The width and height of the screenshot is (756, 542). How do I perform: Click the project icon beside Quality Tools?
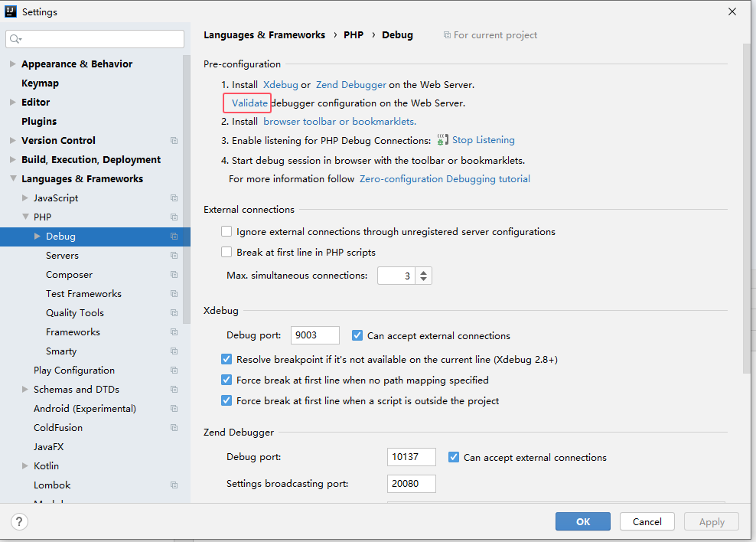tap(174, 313)
